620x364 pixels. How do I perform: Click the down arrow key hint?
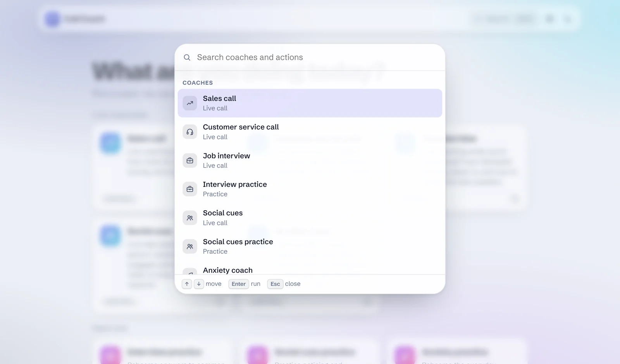tap(199, 284)
